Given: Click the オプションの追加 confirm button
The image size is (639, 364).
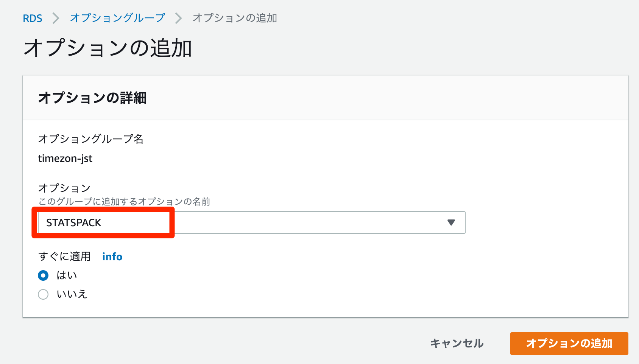Looking at the screenshot, I should (569, 344).
